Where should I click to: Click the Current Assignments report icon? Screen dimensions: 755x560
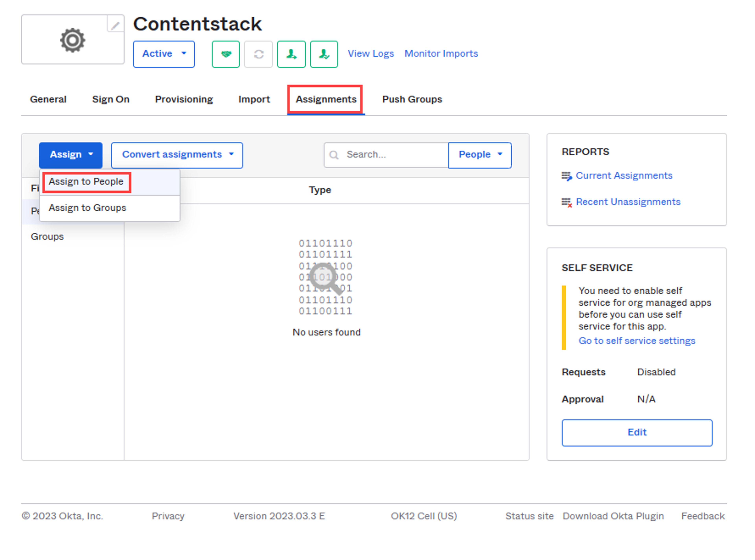coord(567,176)
